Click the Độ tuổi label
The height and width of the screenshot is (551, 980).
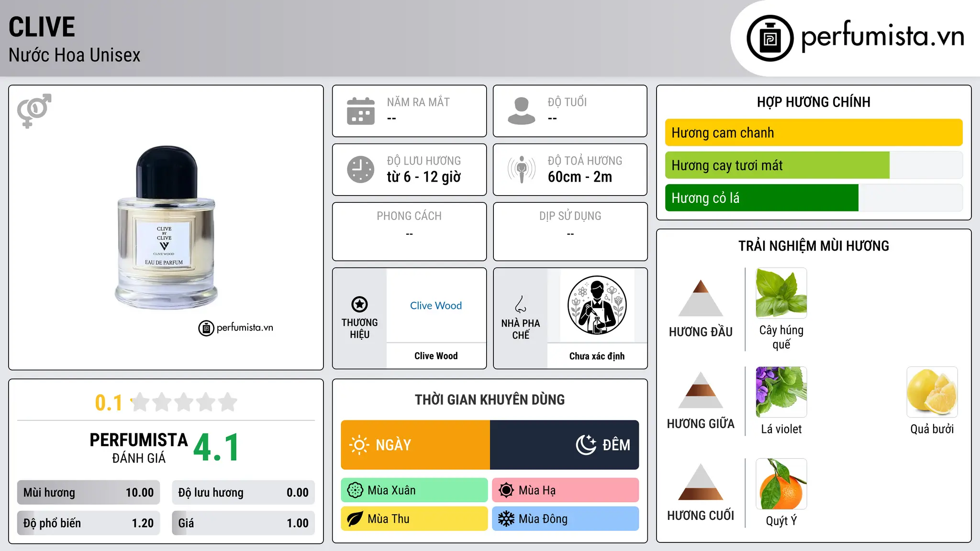567,102
